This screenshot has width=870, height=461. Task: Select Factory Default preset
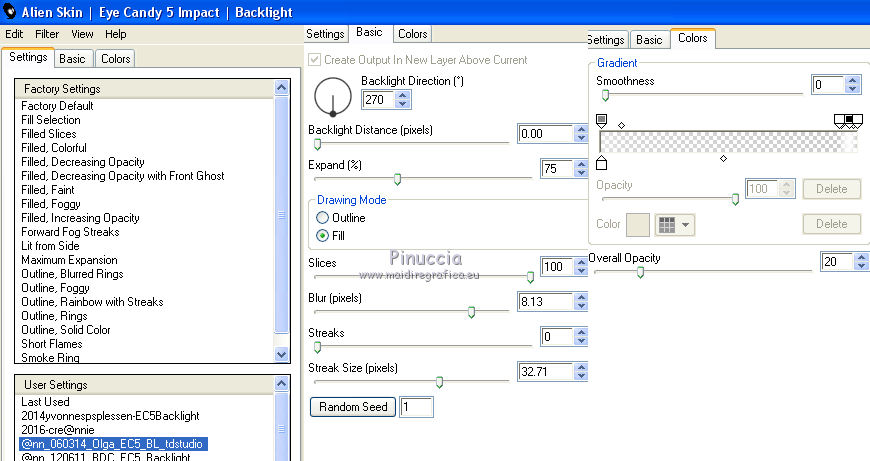click(57, 105)
